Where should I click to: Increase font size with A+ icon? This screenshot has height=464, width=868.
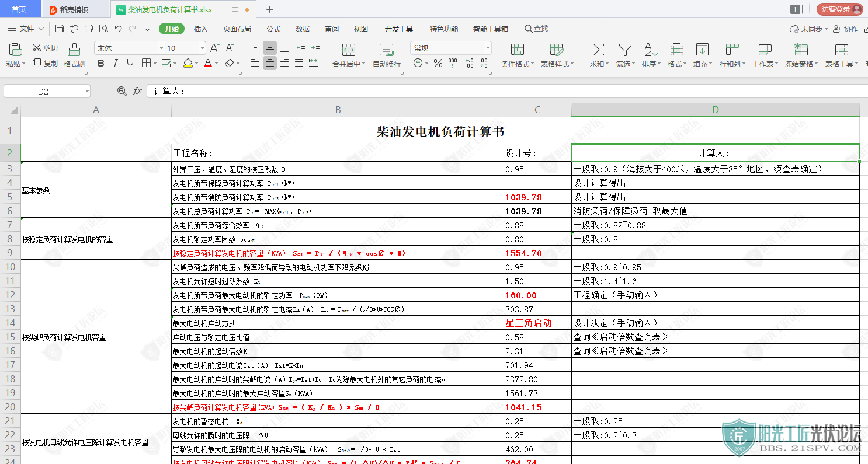point(214,48)
